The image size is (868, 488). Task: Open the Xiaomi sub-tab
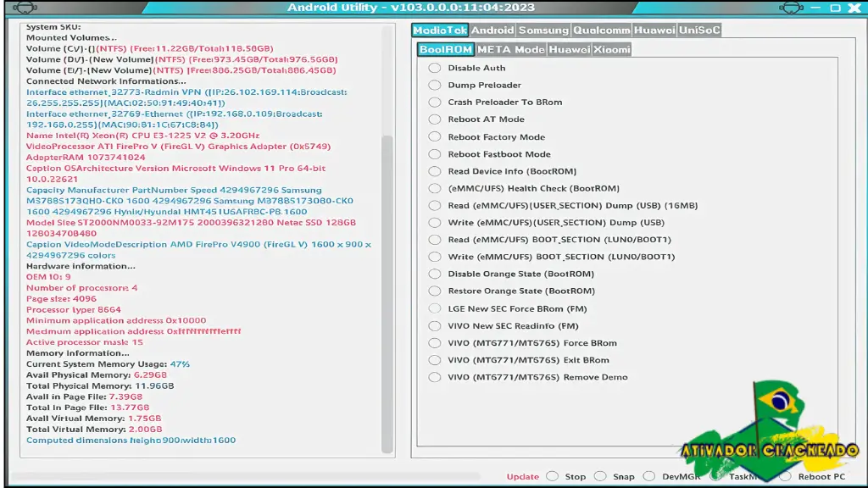pos(612,49)
